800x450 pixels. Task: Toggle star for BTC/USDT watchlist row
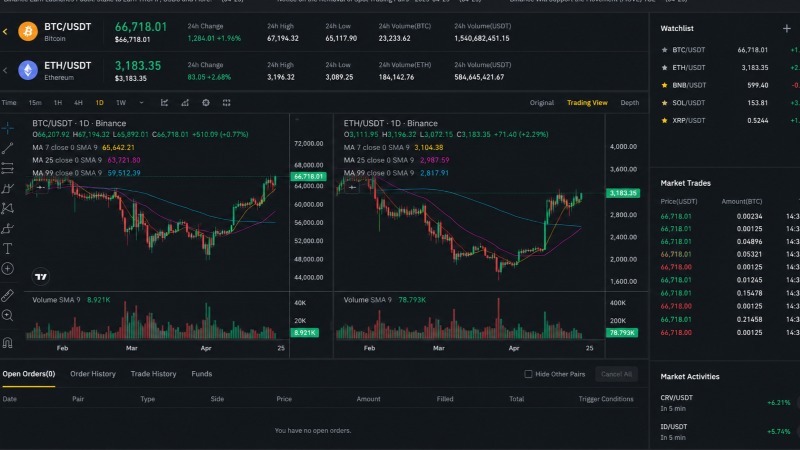pyautogui.click(x=664, y=50)
